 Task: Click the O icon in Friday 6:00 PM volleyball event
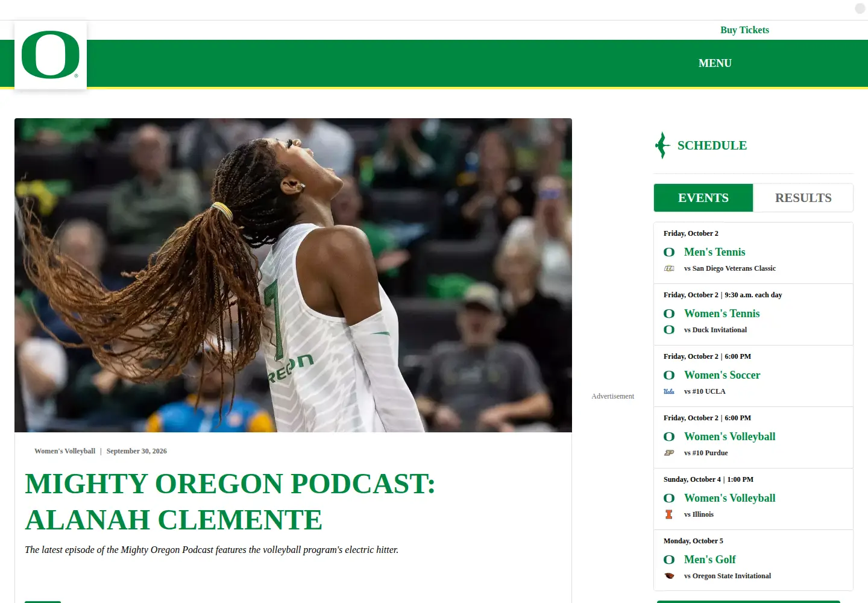click(669, 437)
